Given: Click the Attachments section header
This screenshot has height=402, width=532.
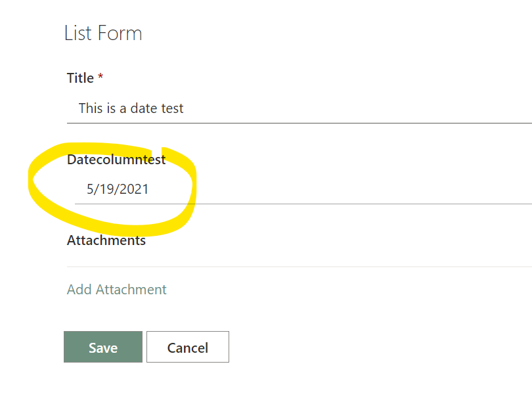Looking at the screenshot, I should pos(106,240).
